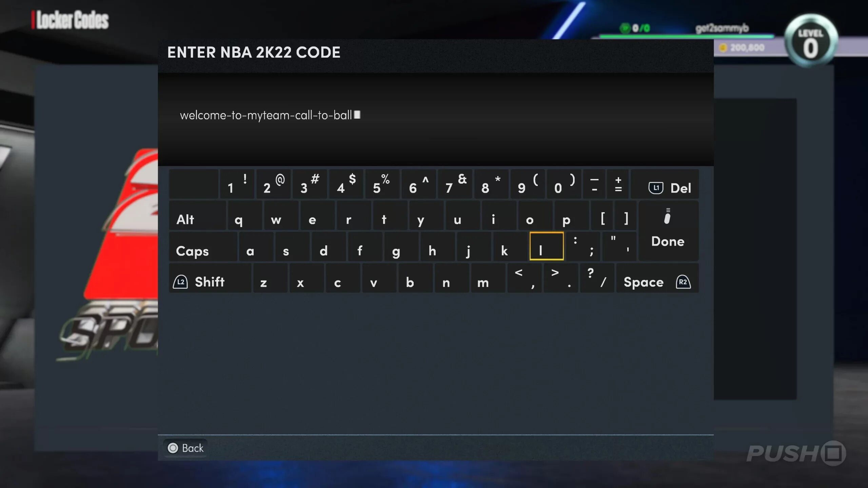Choose the r key
Image resolution: width=868 pixels, height=488 pixels.
point(354,216)
